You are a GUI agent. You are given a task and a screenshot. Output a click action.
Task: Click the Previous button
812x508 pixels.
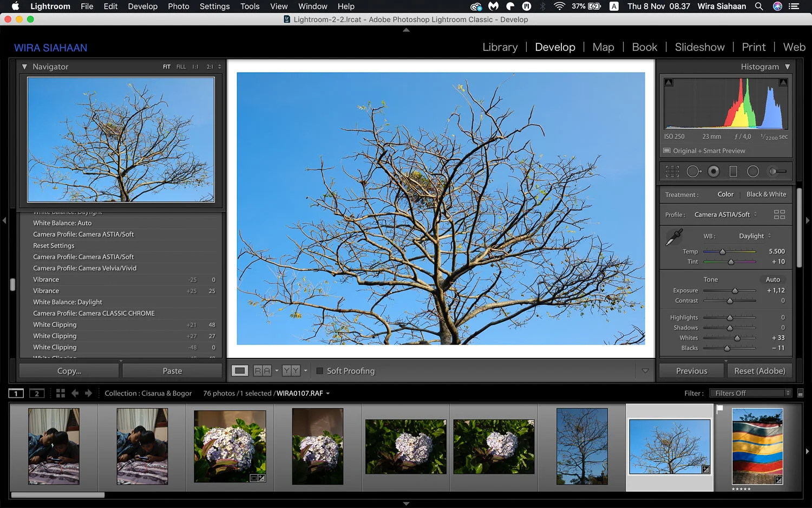click(691, 371)
